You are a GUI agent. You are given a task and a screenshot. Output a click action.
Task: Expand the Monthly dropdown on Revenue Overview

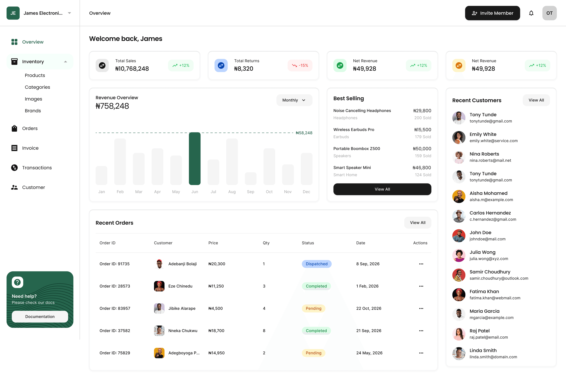[294, 100]
